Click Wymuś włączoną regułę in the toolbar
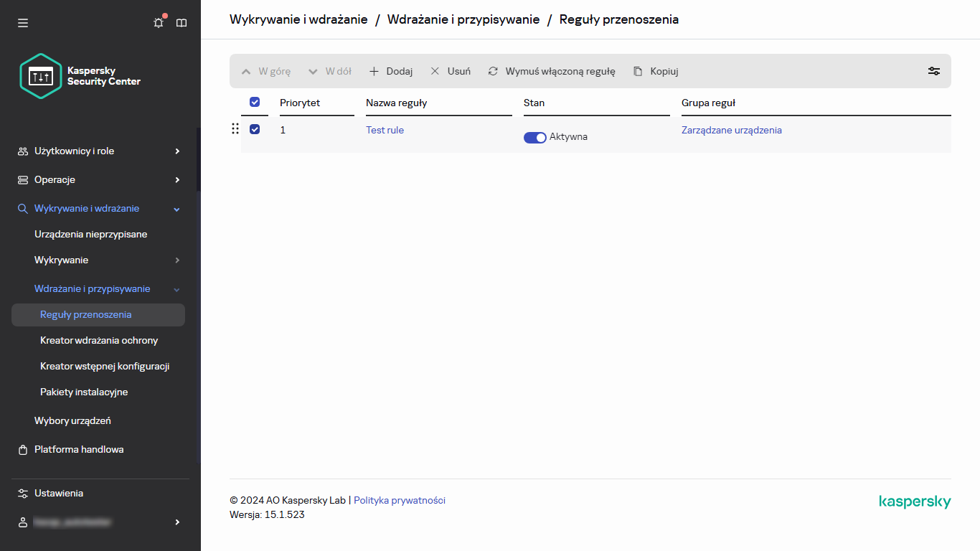Image resolution: width=980 pixels, height=551 pixels. click(551, 71)
